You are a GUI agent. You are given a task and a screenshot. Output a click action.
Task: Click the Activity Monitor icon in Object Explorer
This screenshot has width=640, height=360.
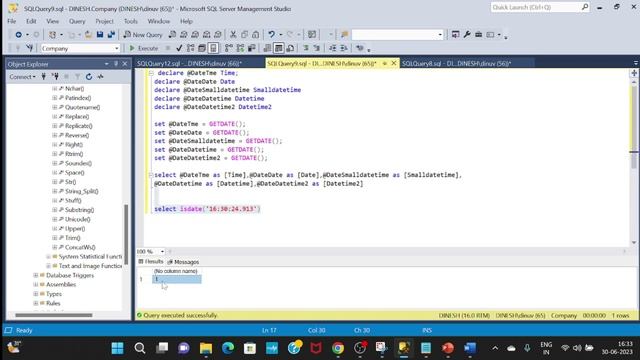click(100, 77)
